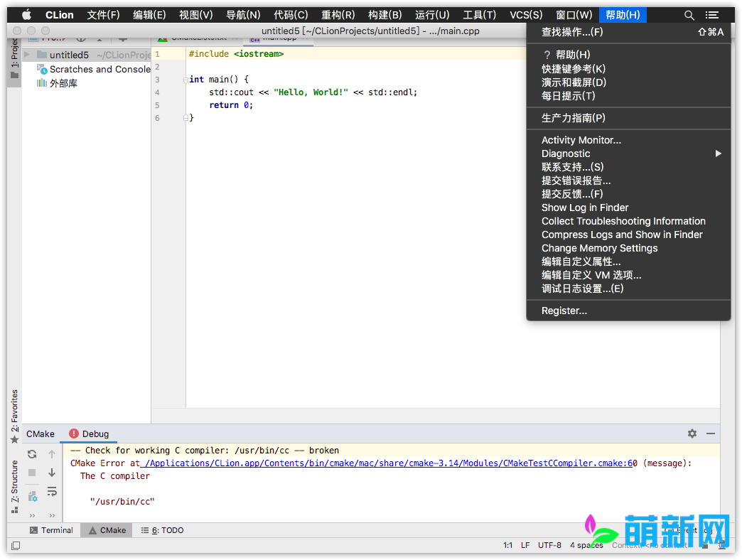
Task: Open the 运行(R) menu in the menu bar
Action: [431, 14]
